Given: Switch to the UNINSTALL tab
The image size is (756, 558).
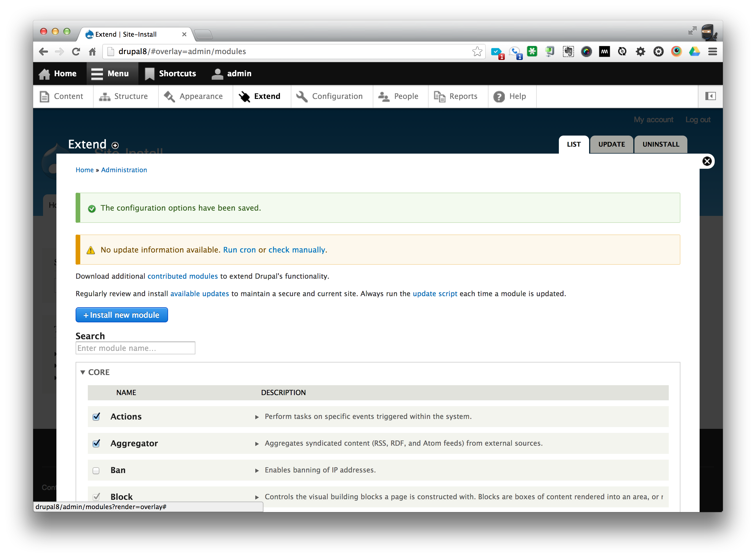Looking at the screenshot, I should (661, 144).
